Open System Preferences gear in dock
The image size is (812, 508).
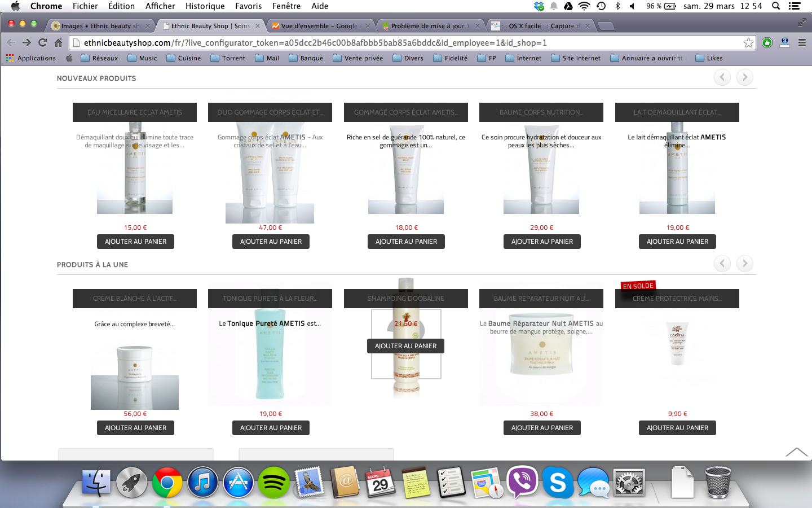click(629, 483)
